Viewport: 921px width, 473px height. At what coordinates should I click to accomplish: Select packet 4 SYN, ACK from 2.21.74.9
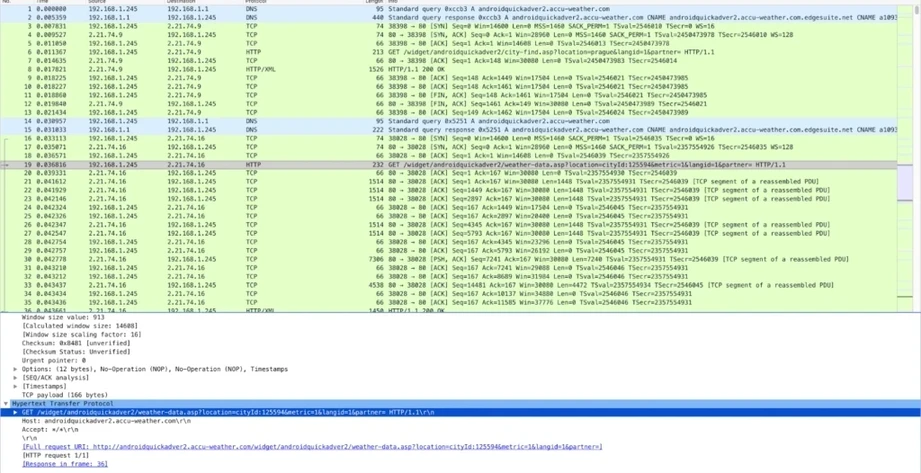coord(449,35)
